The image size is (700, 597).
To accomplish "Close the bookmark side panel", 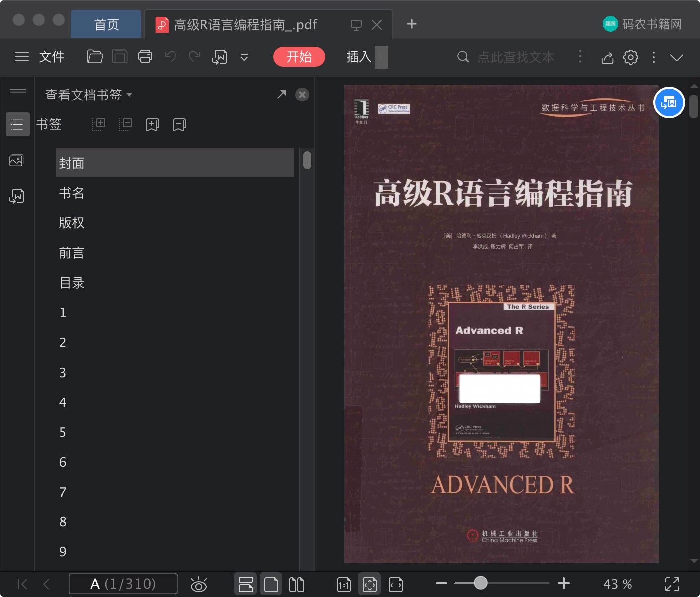I will click(x=302, y=95).
